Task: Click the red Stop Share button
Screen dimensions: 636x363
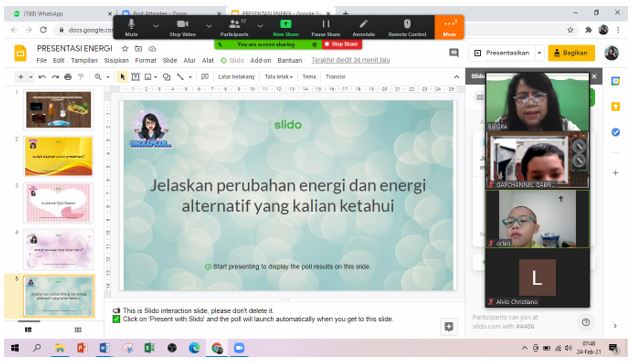Action: [342, 44]
